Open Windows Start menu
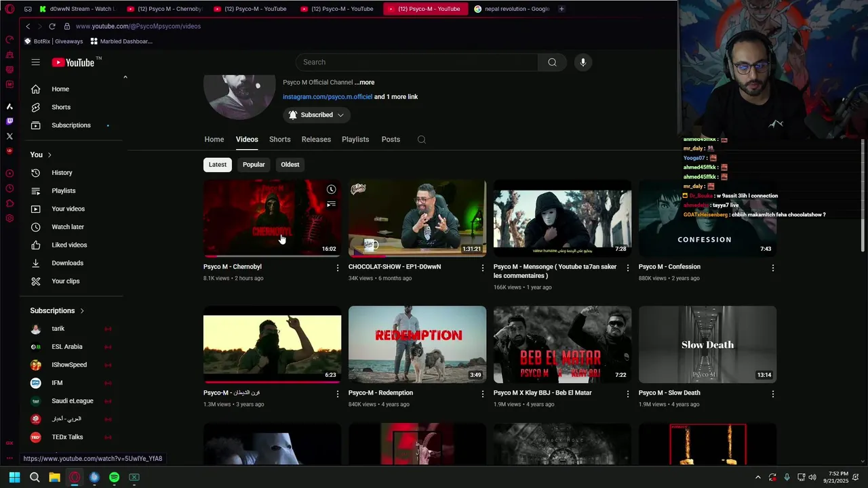 tap(14, 477)
